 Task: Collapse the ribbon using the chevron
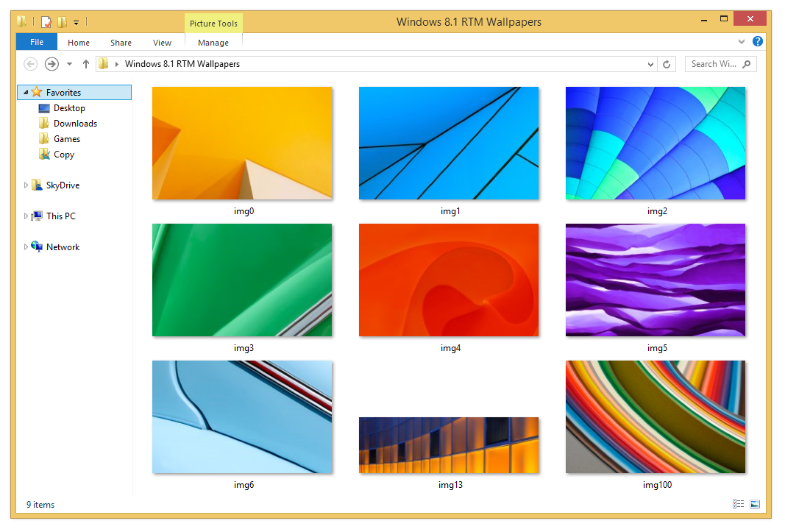point(742,41)
